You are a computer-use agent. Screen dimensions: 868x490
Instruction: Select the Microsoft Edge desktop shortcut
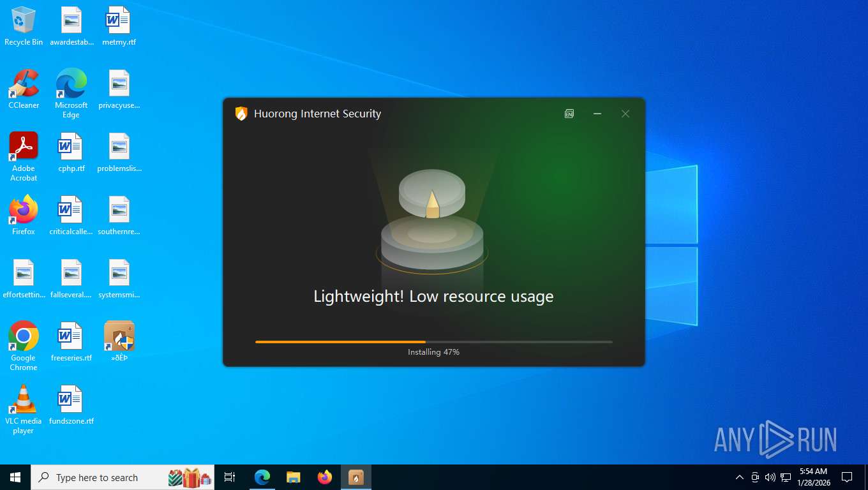[71, 94]
